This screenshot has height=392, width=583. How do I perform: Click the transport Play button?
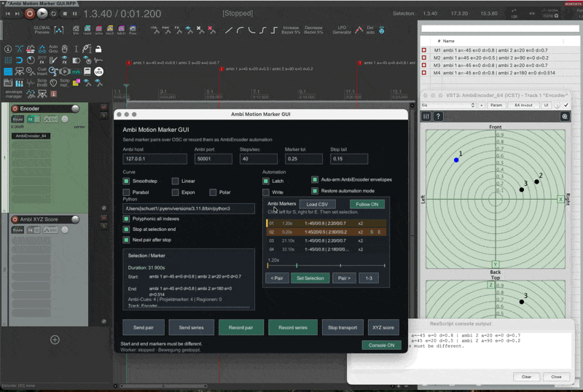pos(42,14)
